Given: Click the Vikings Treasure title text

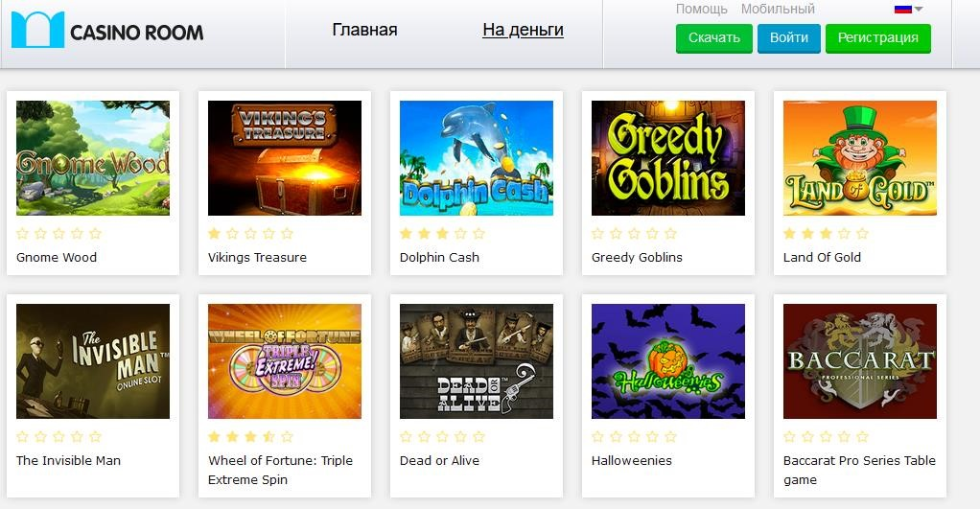Looking at the screenshot, I should pos(258,257).
